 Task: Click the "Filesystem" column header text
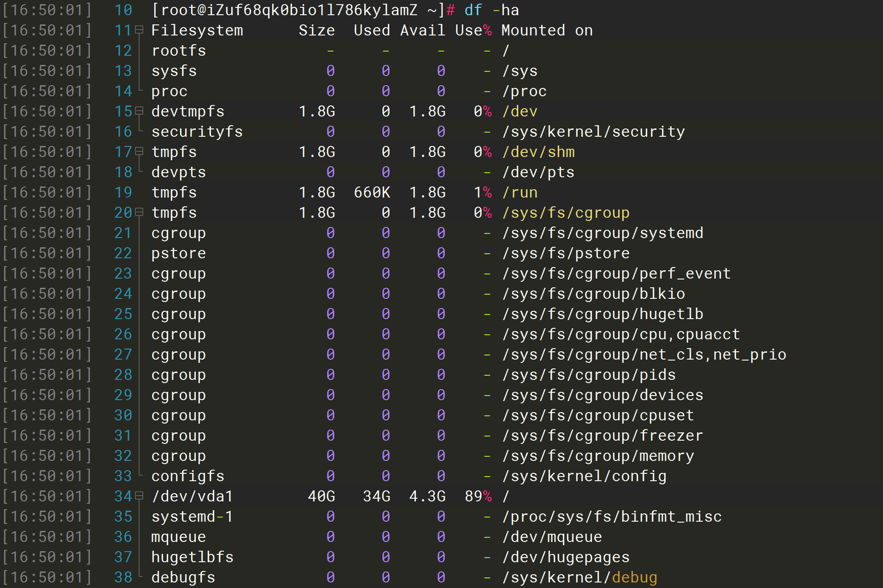(x=197, y=30)
